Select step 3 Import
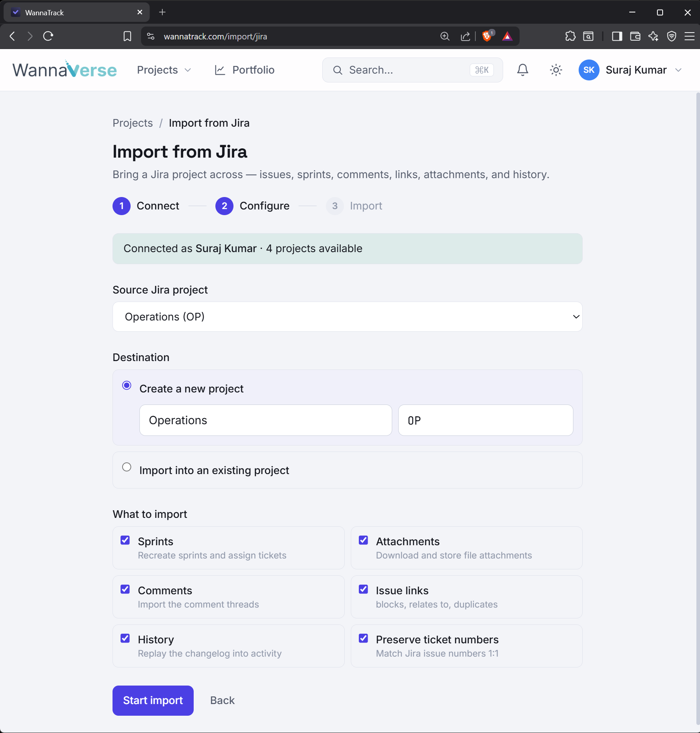 pyautogui.click(x=354, y=206)
